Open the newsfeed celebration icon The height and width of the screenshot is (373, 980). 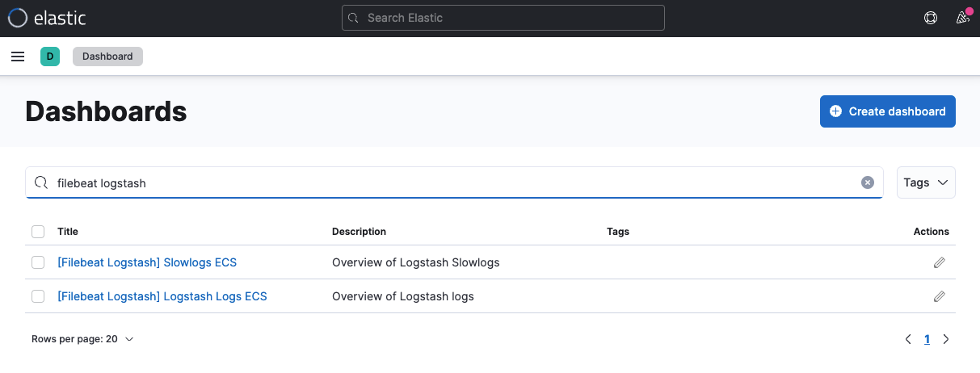pos(962,18)
